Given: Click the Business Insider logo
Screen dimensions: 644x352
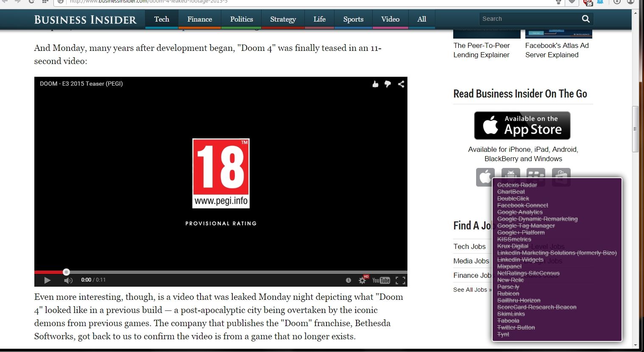Looking at the screenshot, I should (x=85, y=20).
